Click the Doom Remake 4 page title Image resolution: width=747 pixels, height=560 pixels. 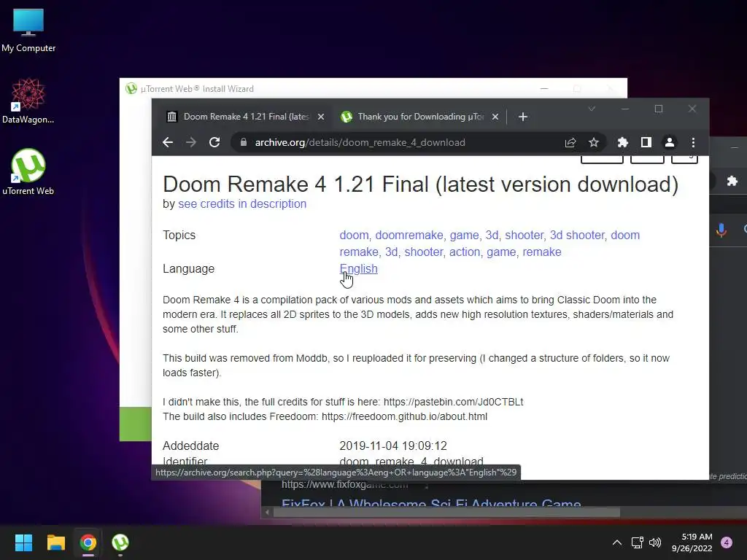point(420,184)
